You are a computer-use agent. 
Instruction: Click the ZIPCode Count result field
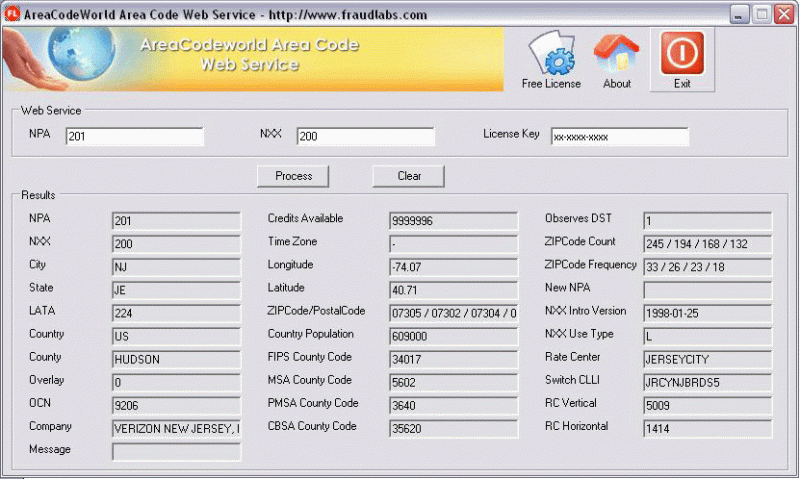707,244
